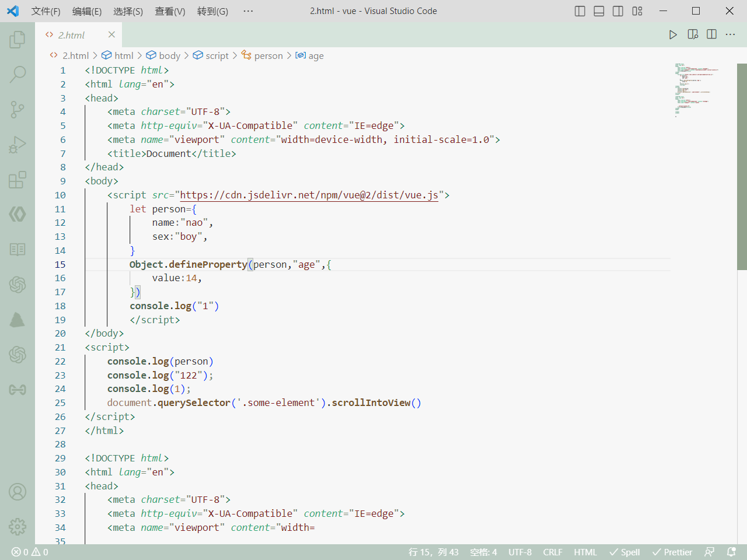Click the VS Code logo icon

click(x=13, y=11)
